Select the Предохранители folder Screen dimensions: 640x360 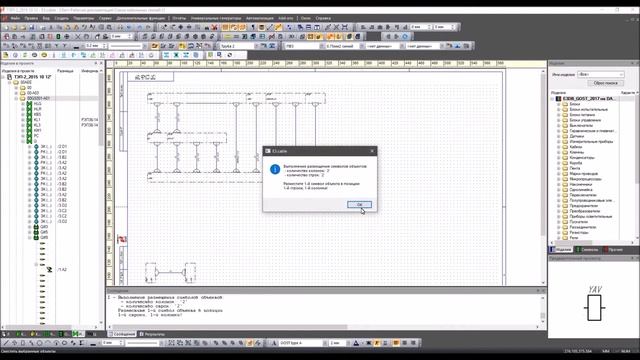(x=584, y=206)
